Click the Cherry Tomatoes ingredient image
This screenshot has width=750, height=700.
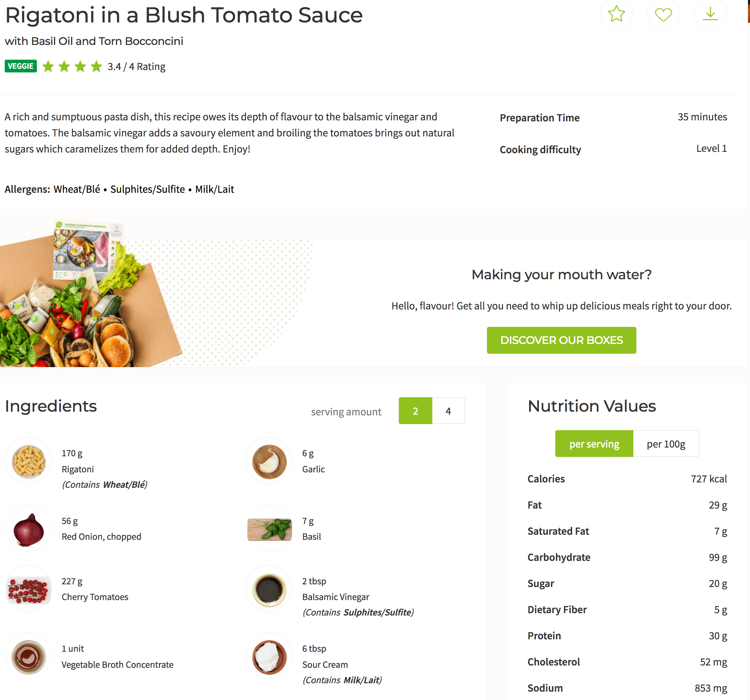coord(28,589)
